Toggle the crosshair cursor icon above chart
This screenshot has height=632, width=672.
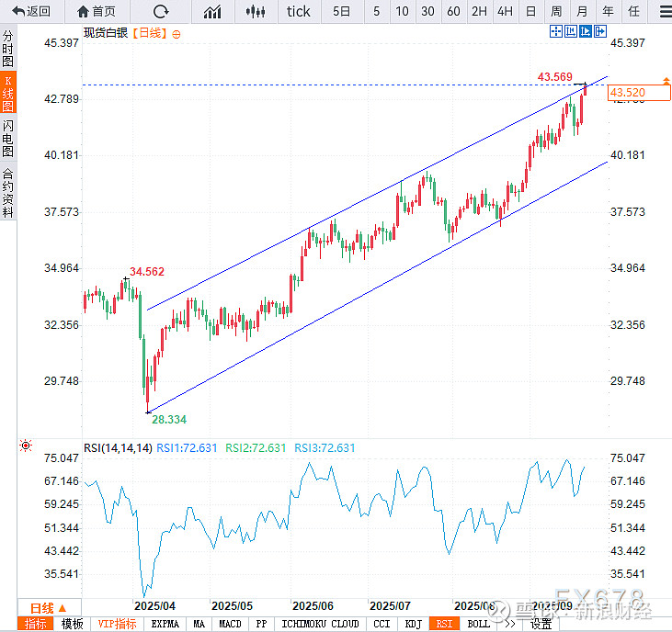click(x=556, y=31)
